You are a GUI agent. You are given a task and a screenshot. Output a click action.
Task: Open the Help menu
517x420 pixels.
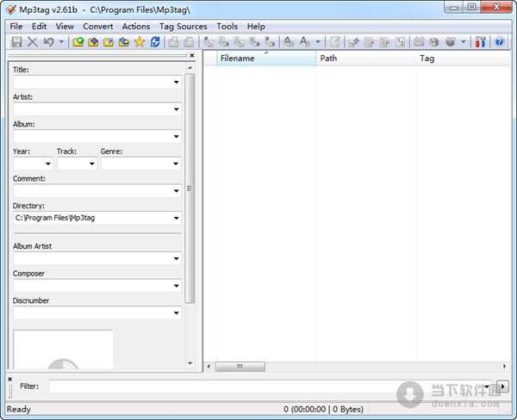[256, 27]
